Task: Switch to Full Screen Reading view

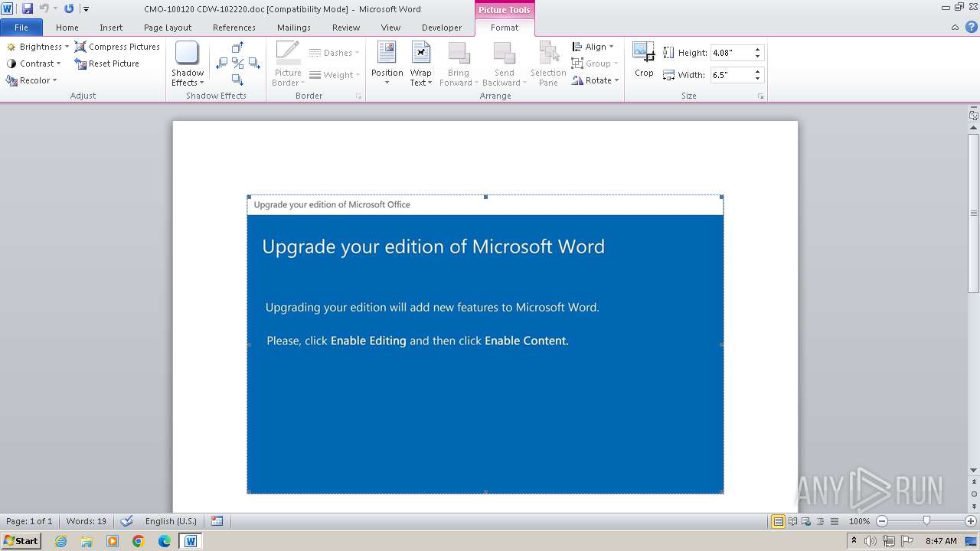Action: (792, 521)
